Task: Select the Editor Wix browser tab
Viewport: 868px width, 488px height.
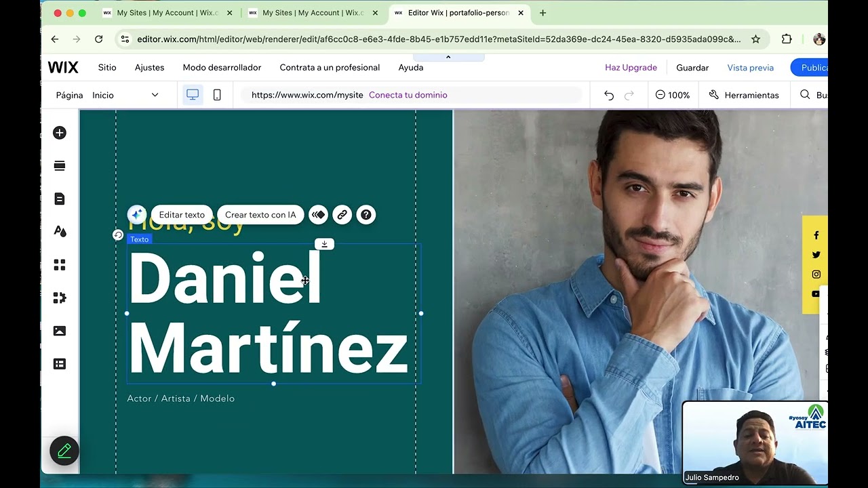Action: 458,13
